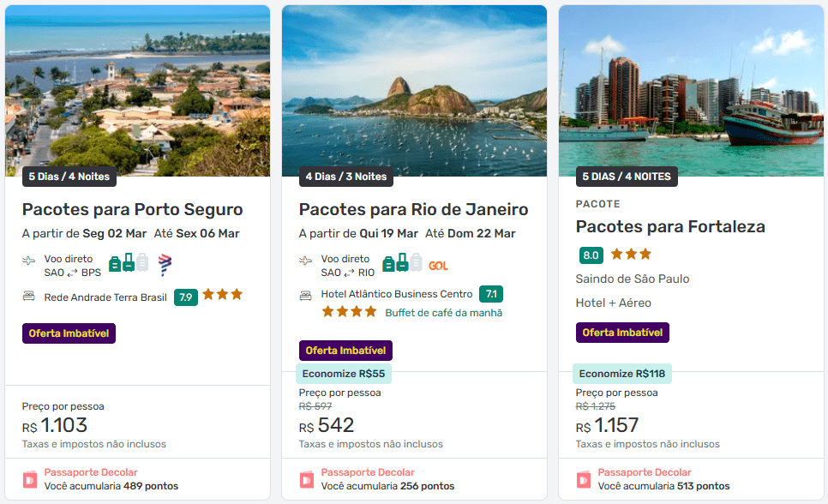Click the baggage icons in Porto Seguro card
The image size is (828, 504).
[x=129, y=263]
